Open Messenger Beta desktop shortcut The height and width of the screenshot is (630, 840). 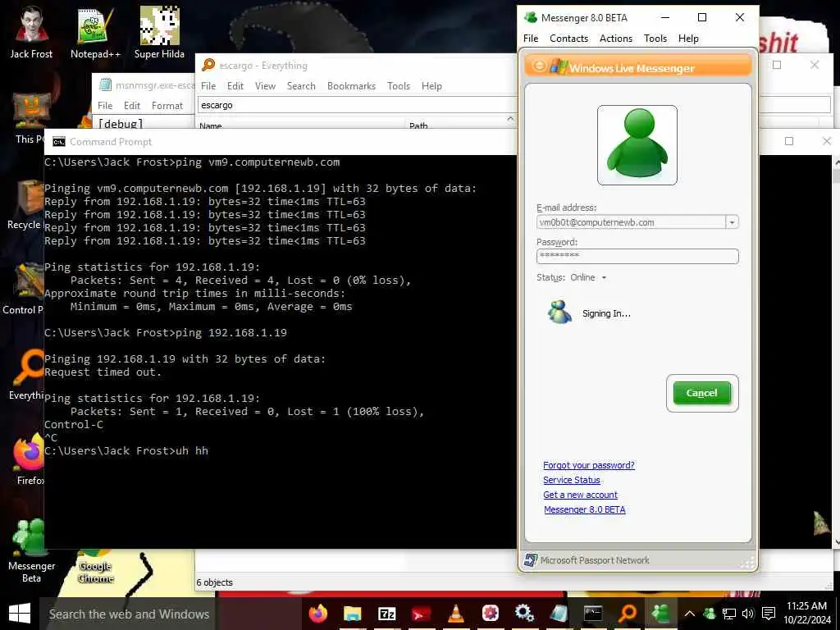click(x=31, y=550)
